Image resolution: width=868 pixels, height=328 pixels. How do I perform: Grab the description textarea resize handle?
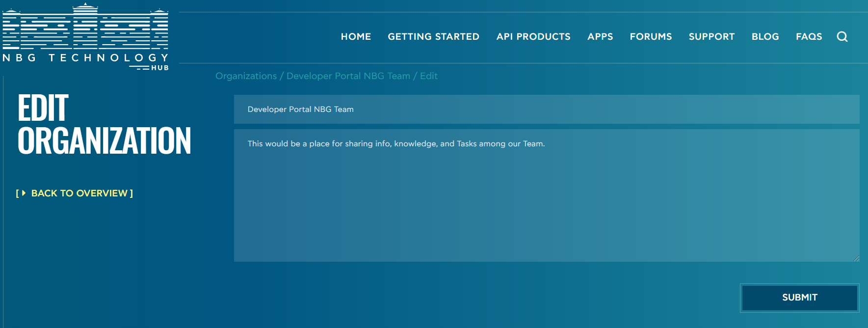coord(856,258)
